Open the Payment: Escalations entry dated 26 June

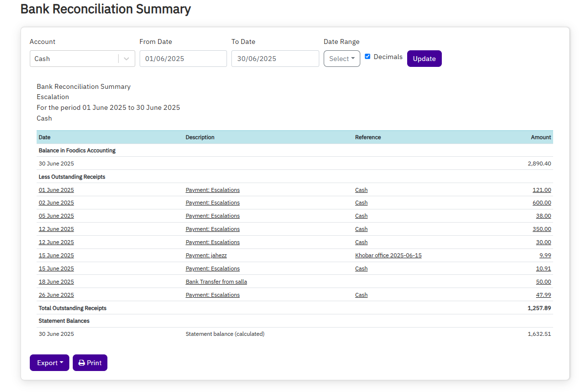(x=212, y=294)
